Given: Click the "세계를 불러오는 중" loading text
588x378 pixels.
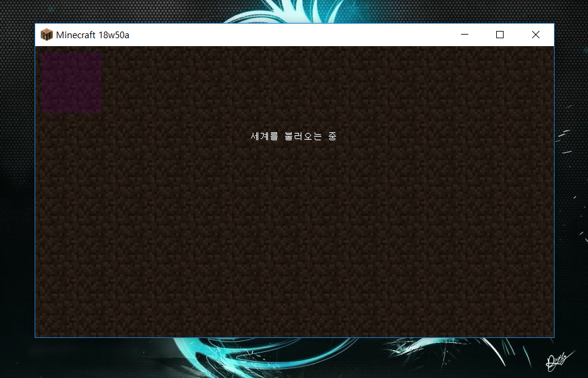Looking at the screenshot, I should tap(293, 136).
